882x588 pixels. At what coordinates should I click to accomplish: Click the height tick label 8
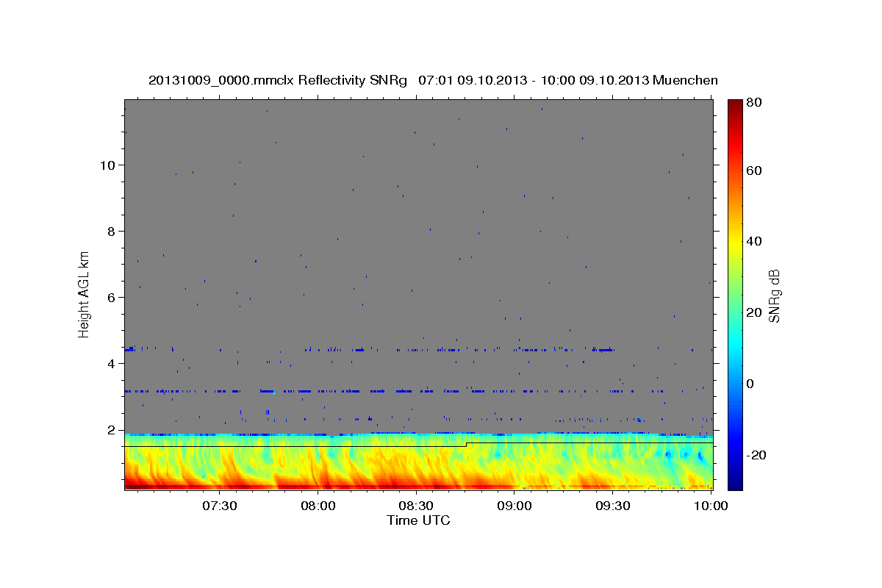point(111,231)
